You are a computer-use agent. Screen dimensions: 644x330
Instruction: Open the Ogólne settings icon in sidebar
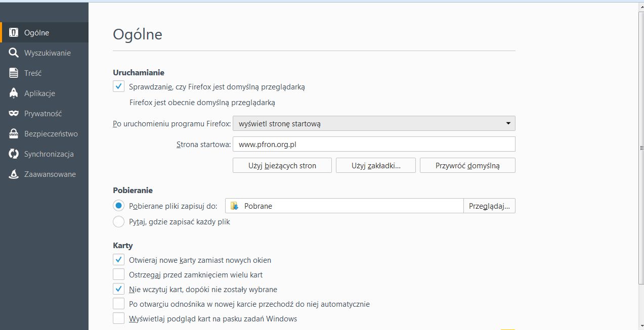pyautogui.click(x=14, y=33)
